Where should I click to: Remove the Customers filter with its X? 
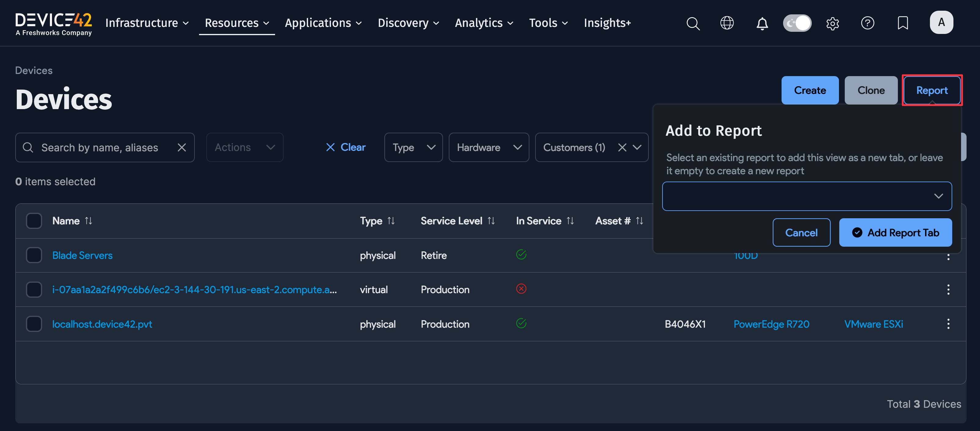[x=622, y=147]
